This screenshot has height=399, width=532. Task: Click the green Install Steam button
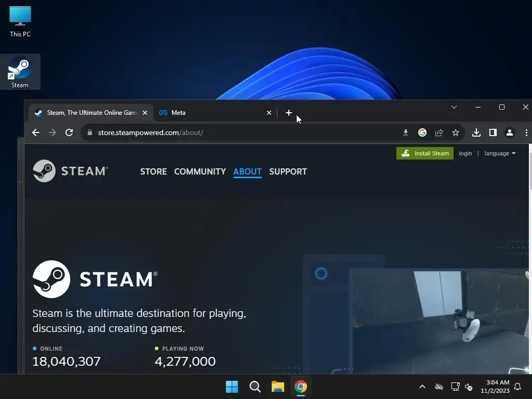[x=425, y=153]
